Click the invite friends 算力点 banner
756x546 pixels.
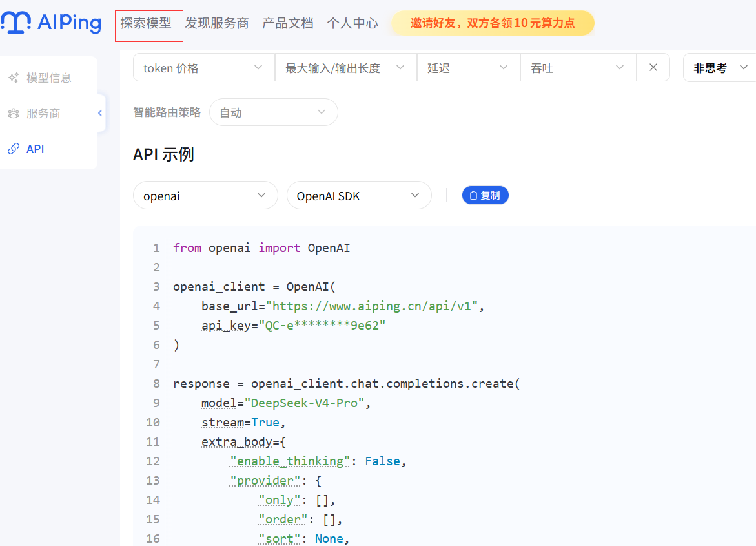(x=492, y=23)
